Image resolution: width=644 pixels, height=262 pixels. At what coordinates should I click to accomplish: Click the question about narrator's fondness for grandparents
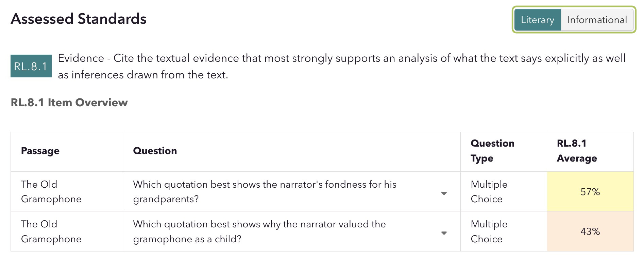265,192
